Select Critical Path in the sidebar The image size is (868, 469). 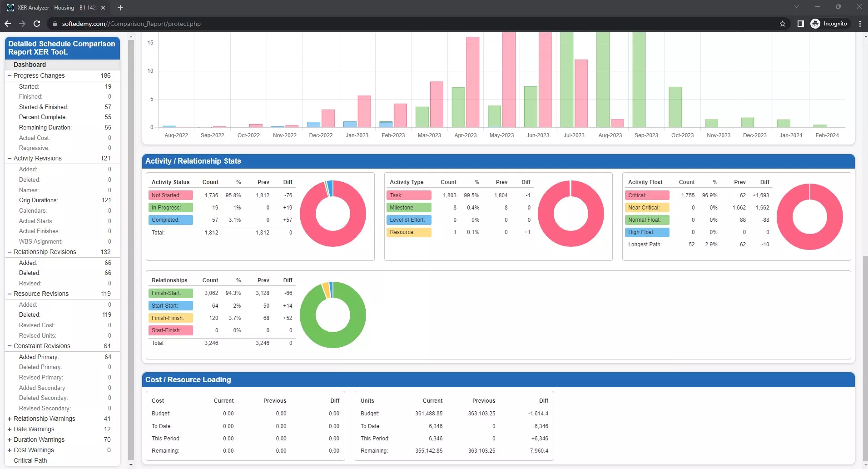tap(30, 460)
